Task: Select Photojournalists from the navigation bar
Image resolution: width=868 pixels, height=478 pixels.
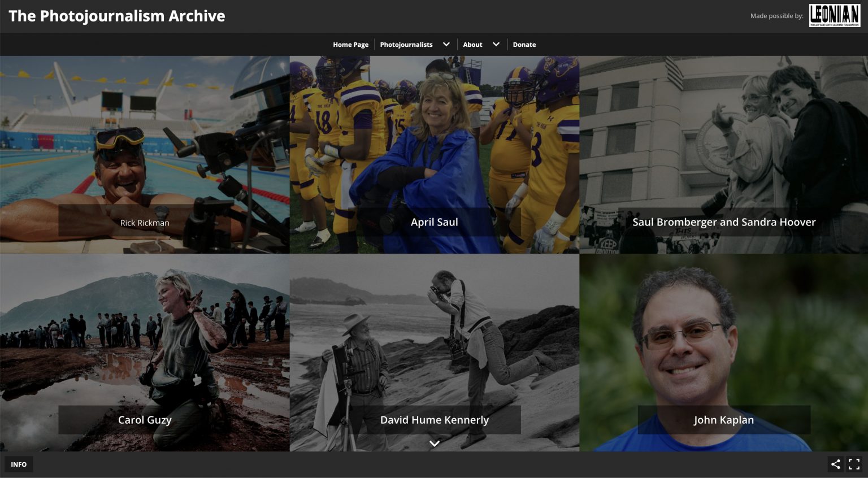Action: point(406,44)
